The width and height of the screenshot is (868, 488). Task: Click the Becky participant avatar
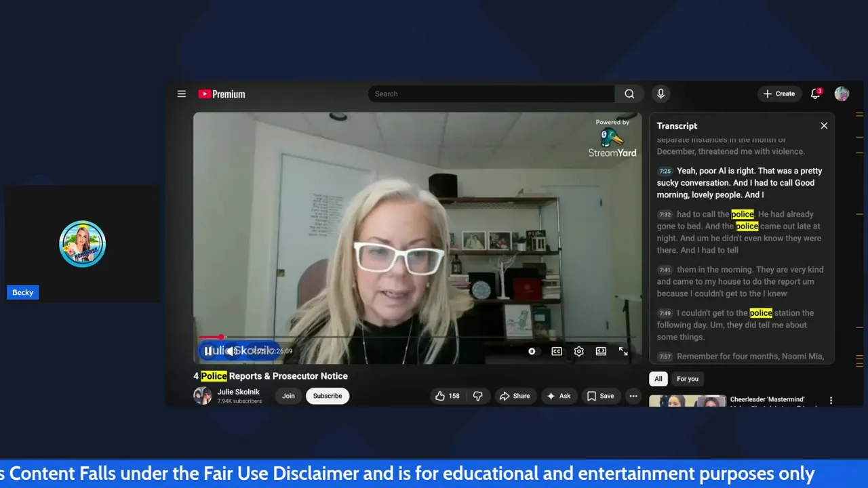[82, 244]
